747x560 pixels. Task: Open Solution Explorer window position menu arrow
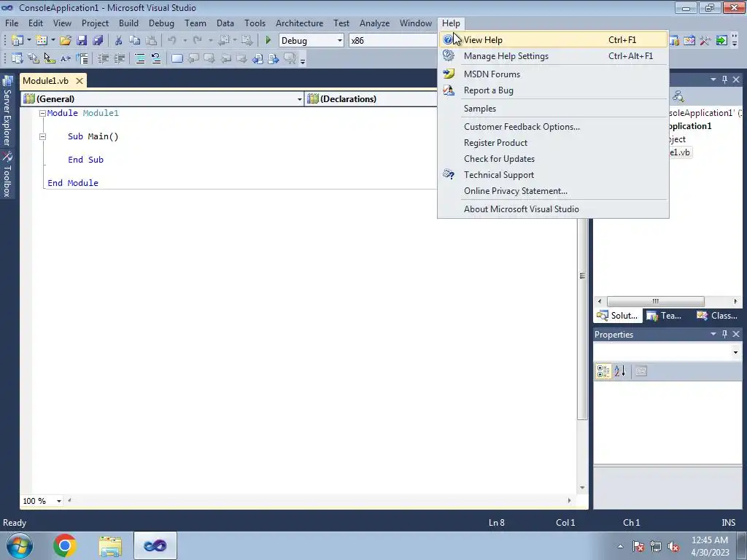tap(713, 79)
